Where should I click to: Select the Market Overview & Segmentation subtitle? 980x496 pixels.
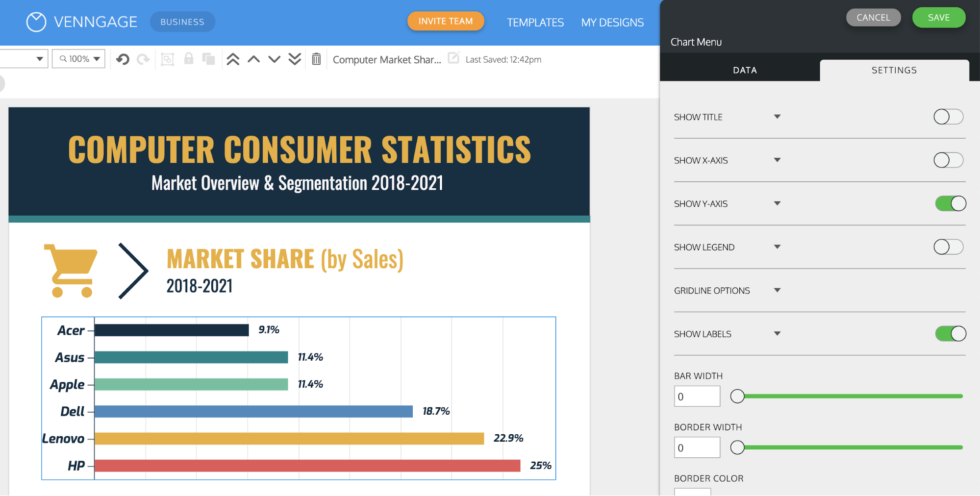(x=297, y=183)
